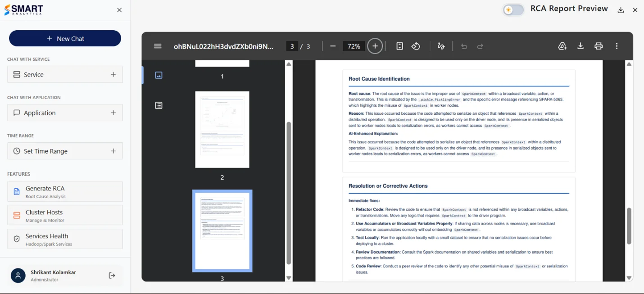The height and width of the screenshot is (294, 644).
Task: Start a New Chat
Action: [x=65, y=38]
